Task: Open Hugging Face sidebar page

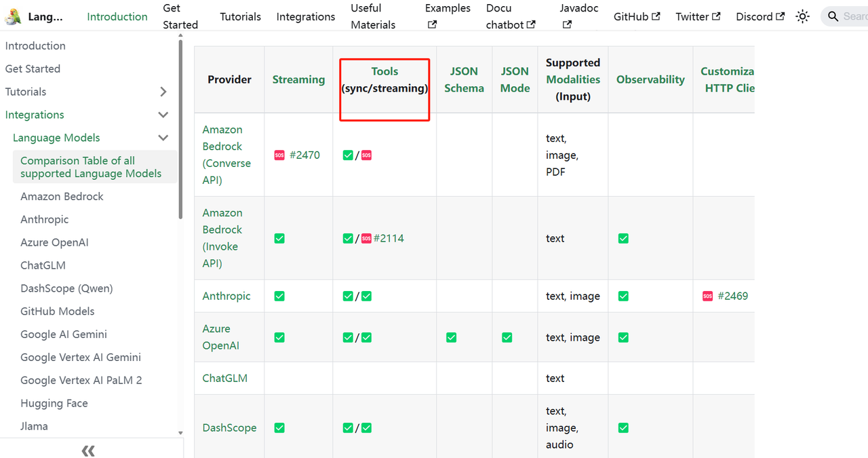Action: tap(54, 403)
